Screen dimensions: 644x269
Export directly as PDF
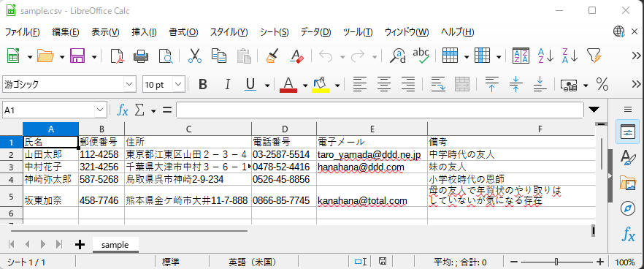pyautogui.click(x=117, y=56)
